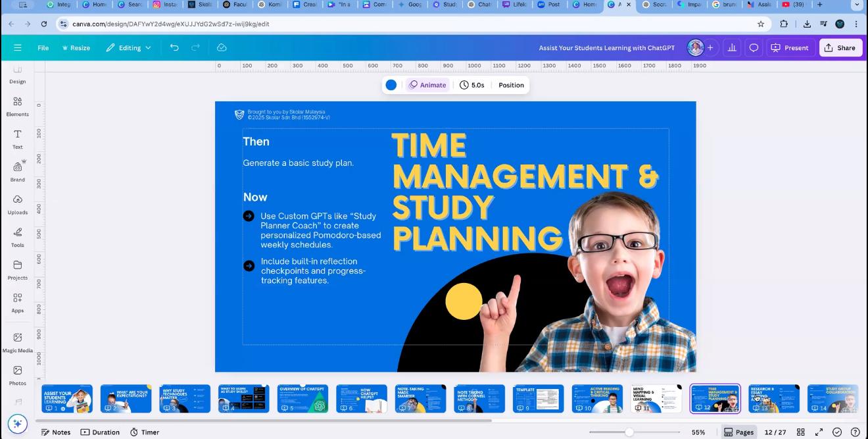Open the Brand panel
The width and height of the screenshot is (868, 439).
pos(18,171)
